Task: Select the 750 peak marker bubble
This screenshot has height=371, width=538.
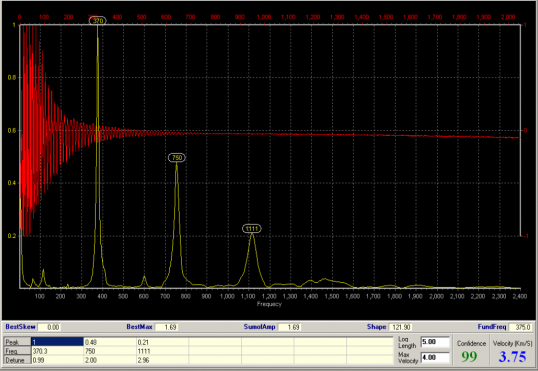Action: pos(177,158)
